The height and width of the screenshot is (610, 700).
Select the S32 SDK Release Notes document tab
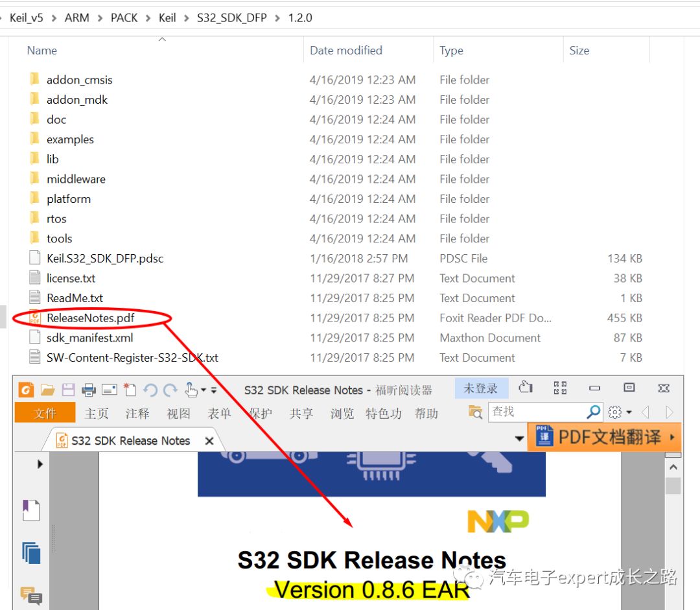[130, 441]
